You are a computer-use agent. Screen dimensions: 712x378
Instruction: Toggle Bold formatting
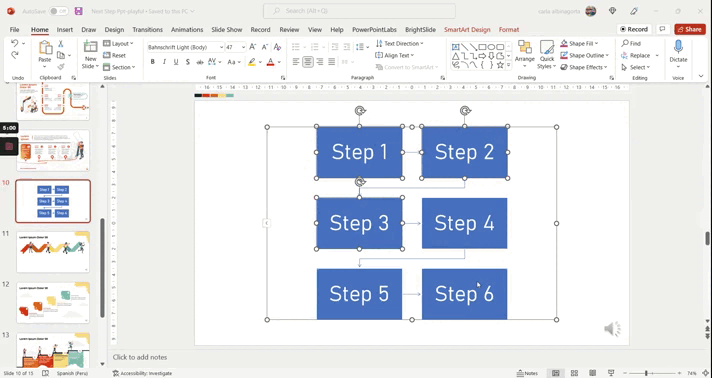tap(153, 62)
